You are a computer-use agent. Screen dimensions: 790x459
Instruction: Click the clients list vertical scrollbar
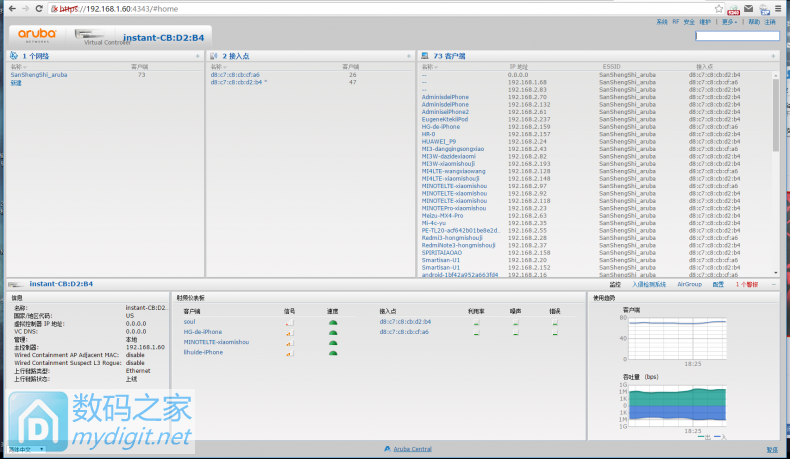(776, 150)
